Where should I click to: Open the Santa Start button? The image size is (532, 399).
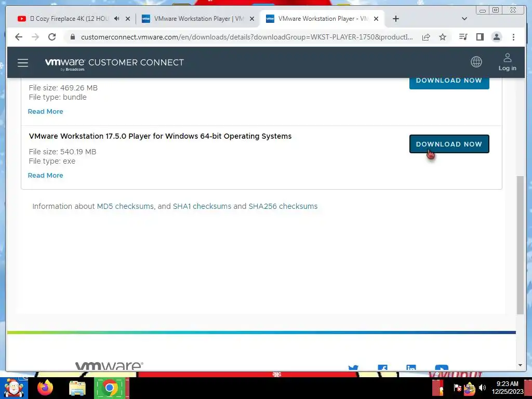click(14, 388)
